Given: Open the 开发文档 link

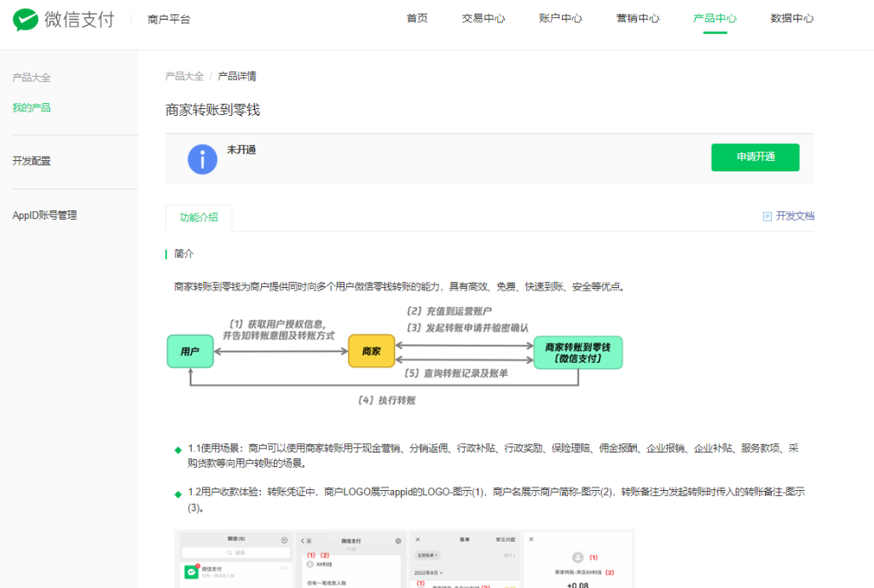Looking at the screenshot, I should coord(795,216).
